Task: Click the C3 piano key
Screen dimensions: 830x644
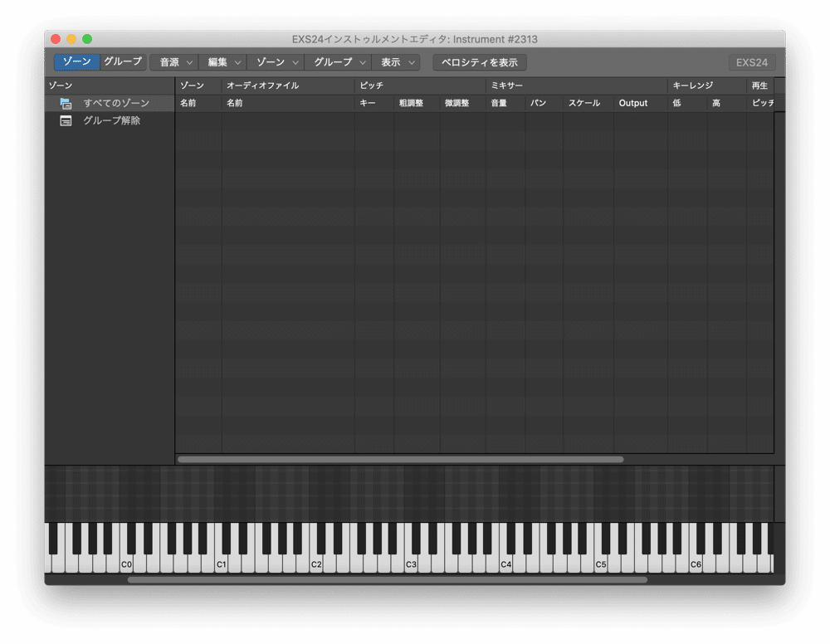Action: point(411,564)
